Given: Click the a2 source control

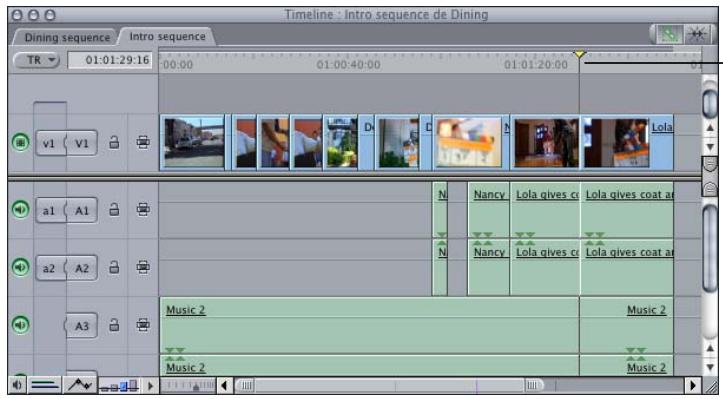Looking at the screenshot, I should (50, 268).
